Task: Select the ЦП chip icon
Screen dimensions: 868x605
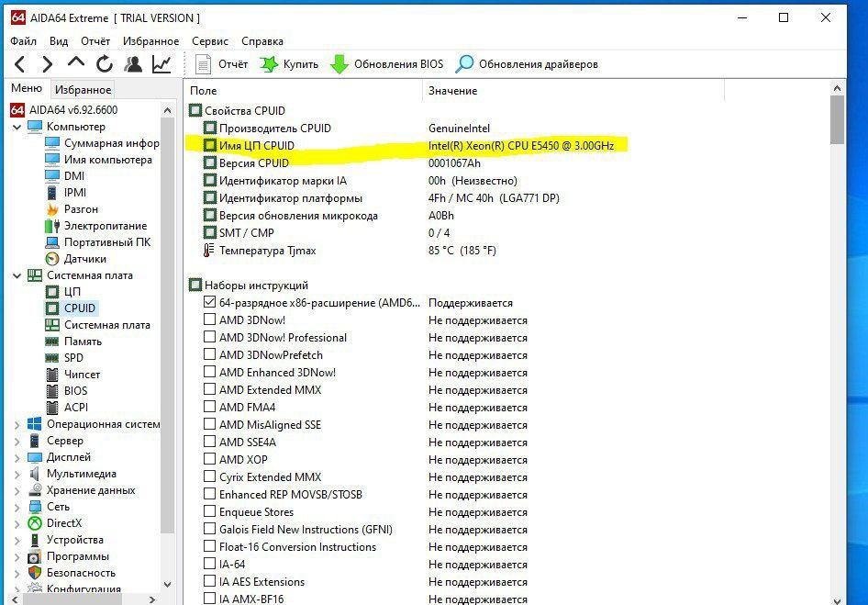Action: (x=52, y=292)
